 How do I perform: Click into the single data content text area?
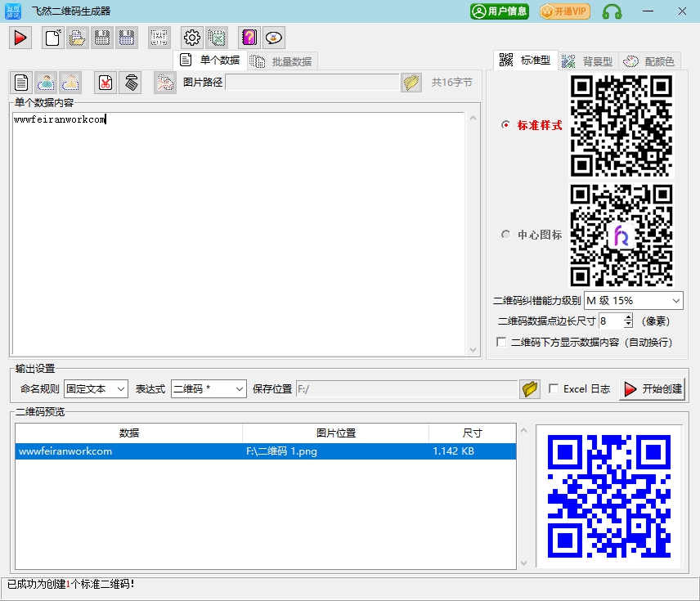[x=239, y=234]
